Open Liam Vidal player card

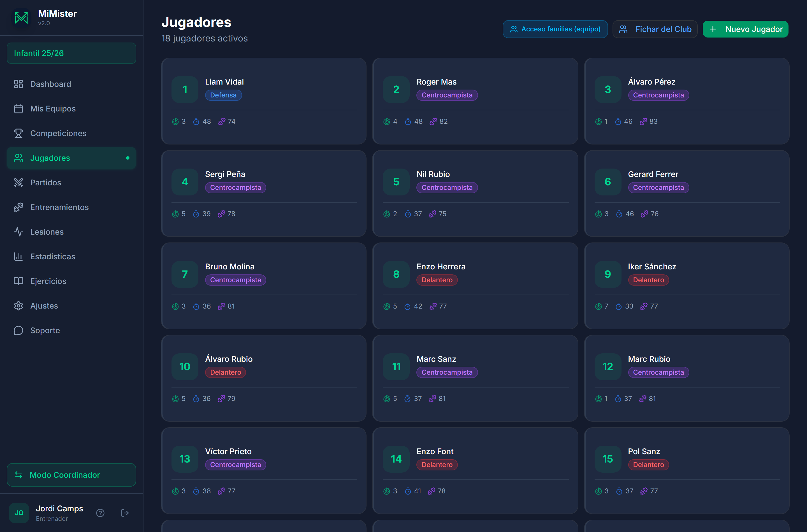pyautogui.click(x=264, y=101)
